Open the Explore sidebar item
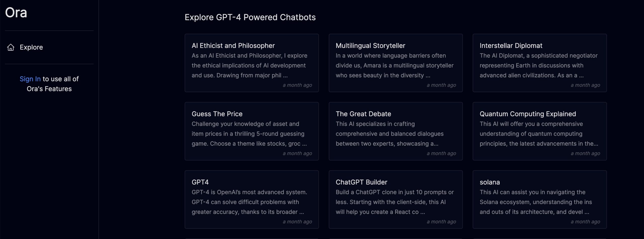Image resolution: width=644 pixels, height=239 pixels. tap(49, 47)
